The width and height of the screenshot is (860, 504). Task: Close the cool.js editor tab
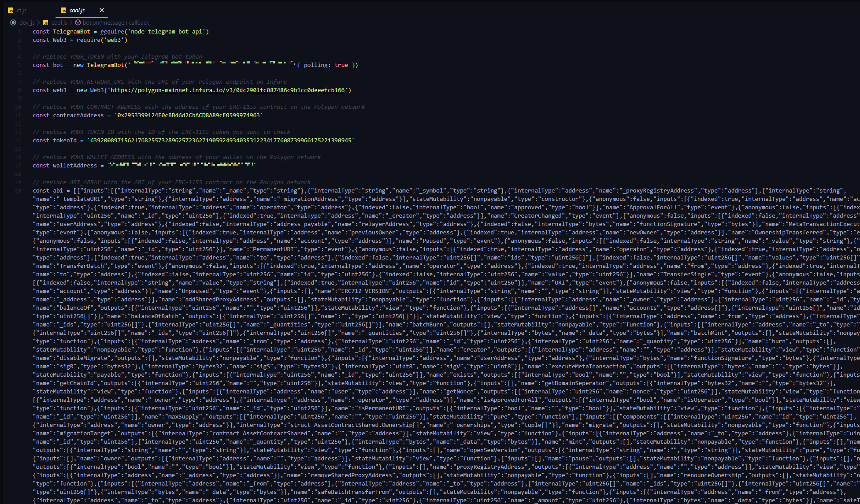(102, 10)
